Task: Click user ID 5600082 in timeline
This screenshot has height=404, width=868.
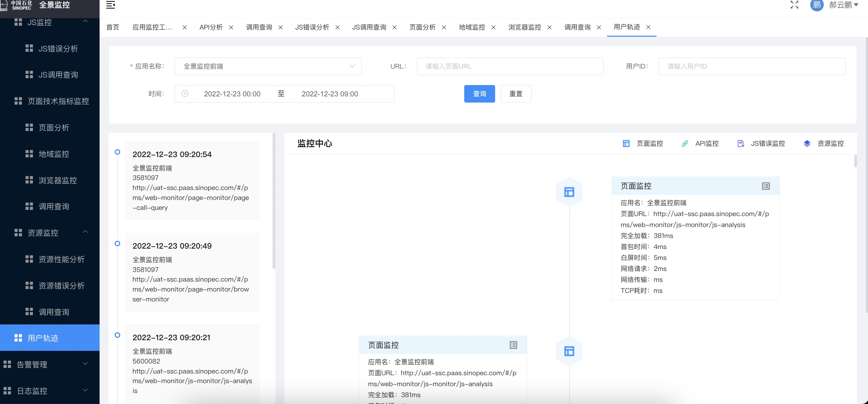Action: tap(146, 361)
